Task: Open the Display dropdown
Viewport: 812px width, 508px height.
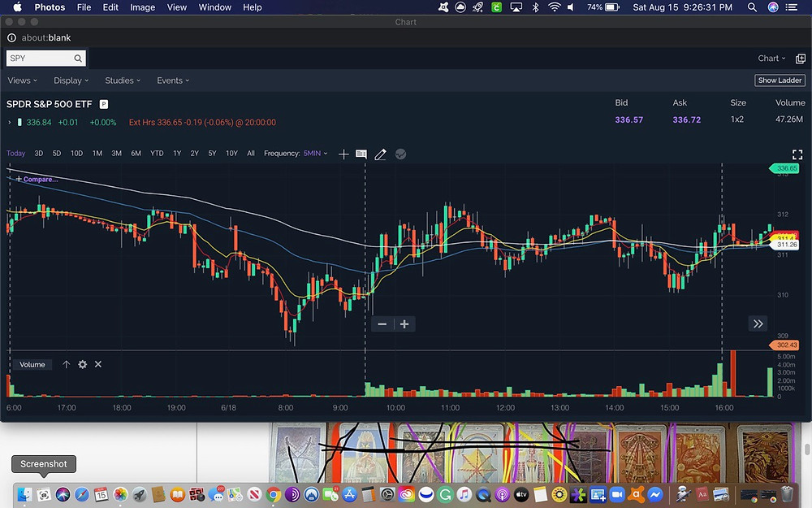Action: pos(71,80)
